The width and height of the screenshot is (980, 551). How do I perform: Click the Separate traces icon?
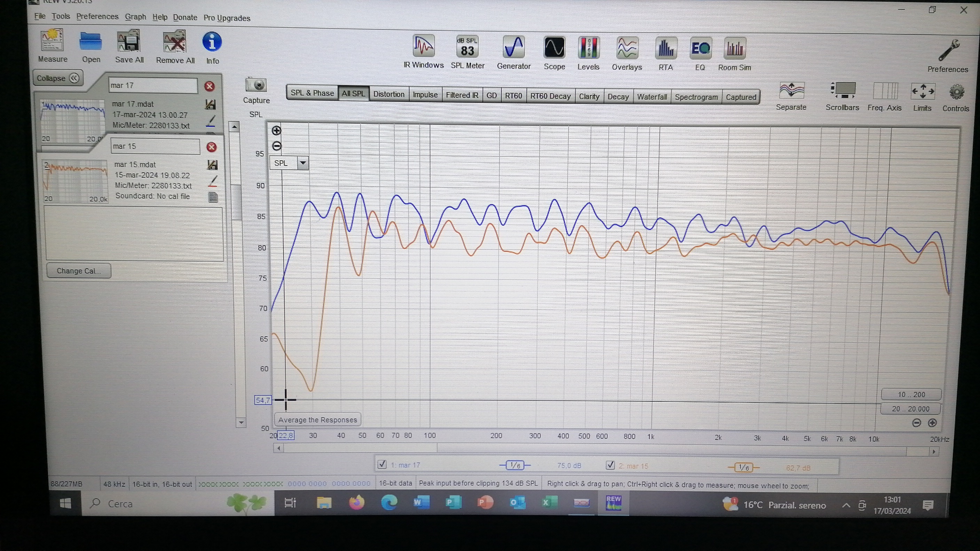pyautogui.click(x=792, y=91)
